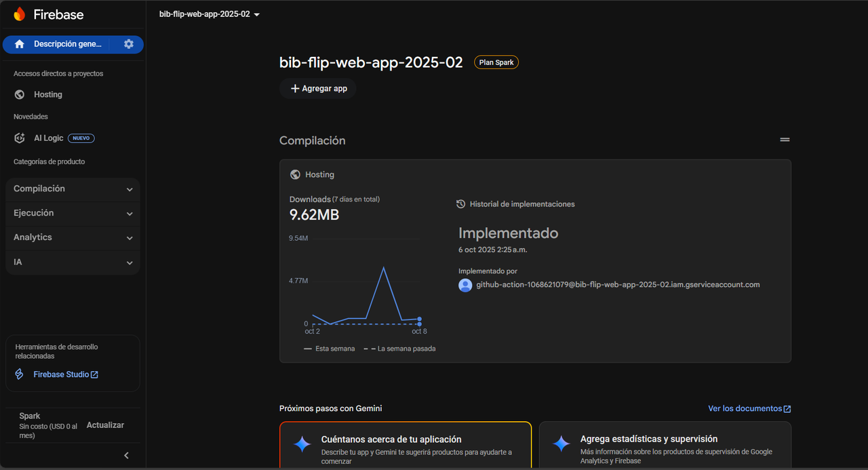868x470 pixels.
Task: Click the Hosting card title
Action: (319, 174)
